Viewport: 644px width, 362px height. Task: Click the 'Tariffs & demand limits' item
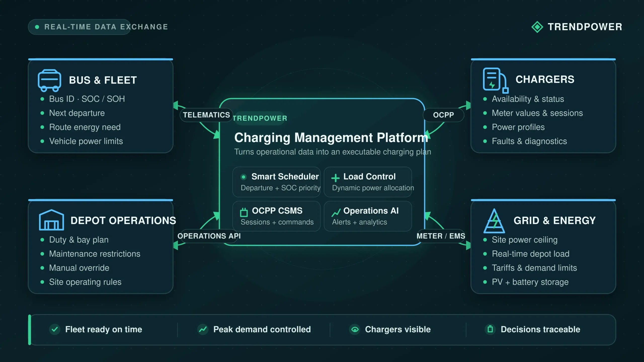pos(534,268)
